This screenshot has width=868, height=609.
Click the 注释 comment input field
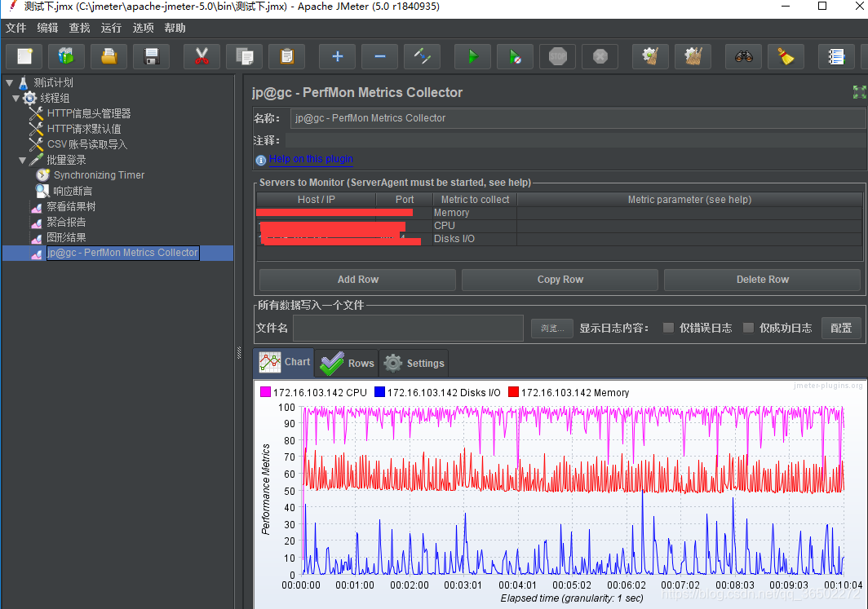pyautogui.click(x=575, y=140)
